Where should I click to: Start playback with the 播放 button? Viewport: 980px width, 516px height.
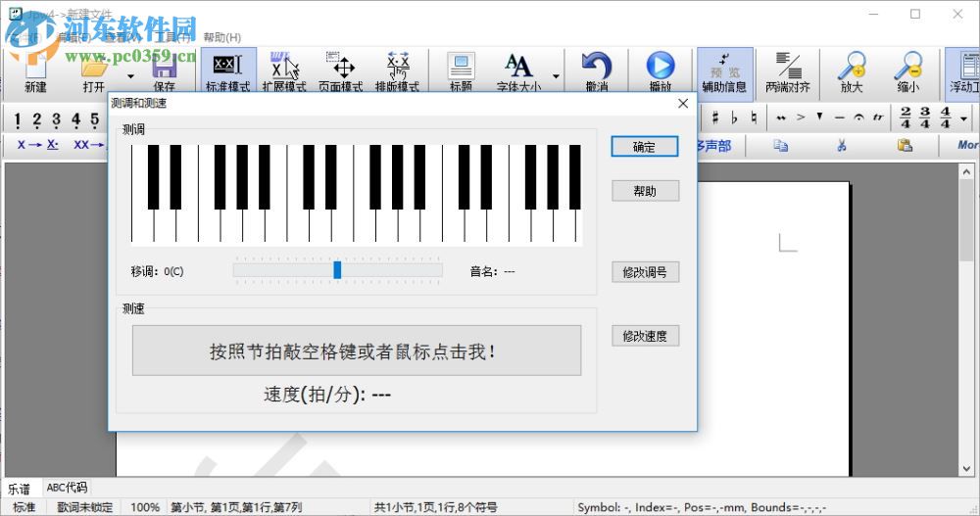[x=661, y=71]
